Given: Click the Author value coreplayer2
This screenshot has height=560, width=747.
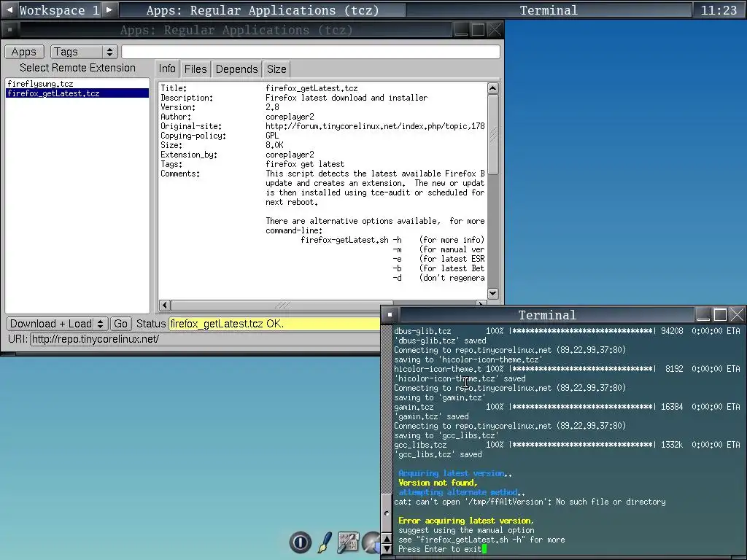Looking at the screenshot, I should tap(290, 117).
